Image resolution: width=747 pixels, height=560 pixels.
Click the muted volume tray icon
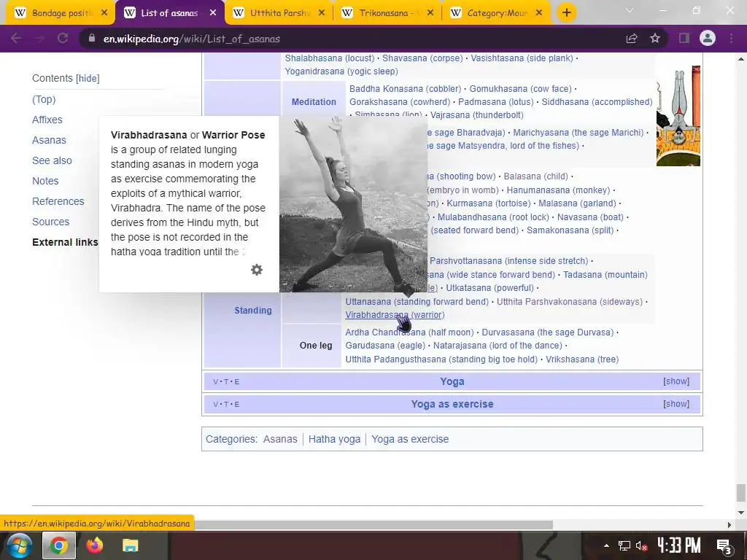click(x=642, y=545)
